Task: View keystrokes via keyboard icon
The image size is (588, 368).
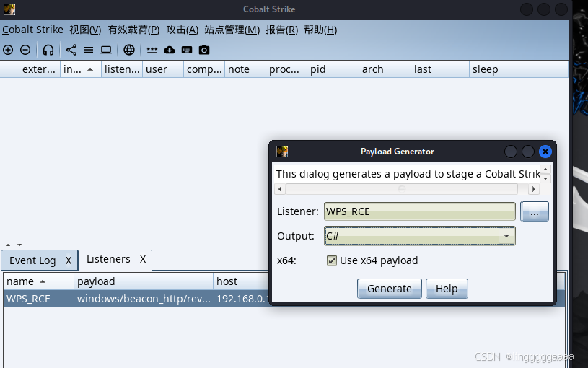Action: point(187,50)
